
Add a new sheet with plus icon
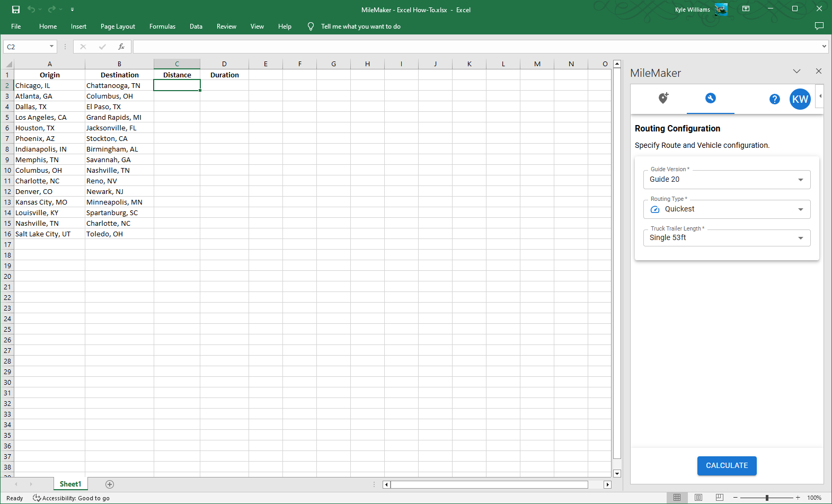click(x=110, y=484)
